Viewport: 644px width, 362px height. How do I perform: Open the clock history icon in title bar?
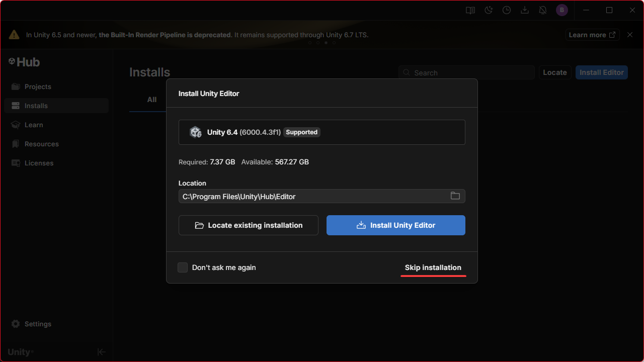[507, 10]
